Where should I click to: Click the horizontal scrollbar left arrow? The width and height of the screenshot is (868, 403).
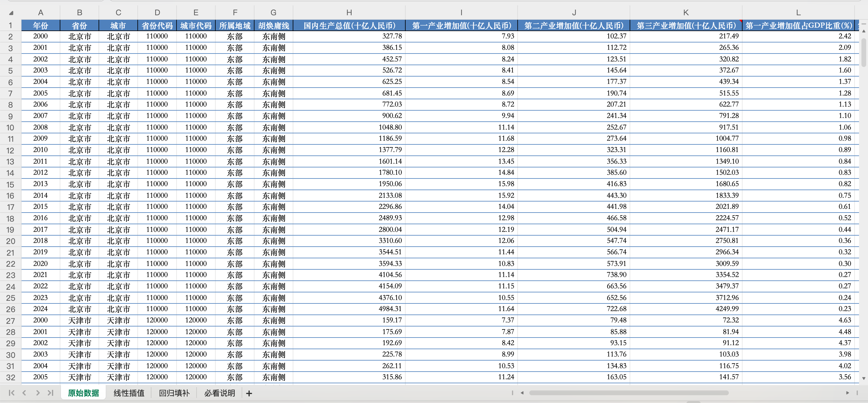point(522,393)
